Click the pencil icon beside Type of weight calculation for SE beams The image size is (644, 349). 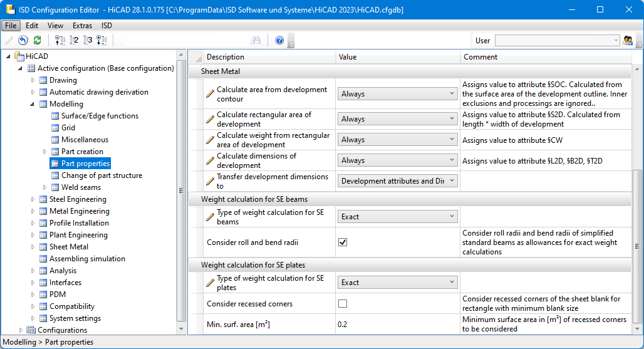click(x=210, y=217)
